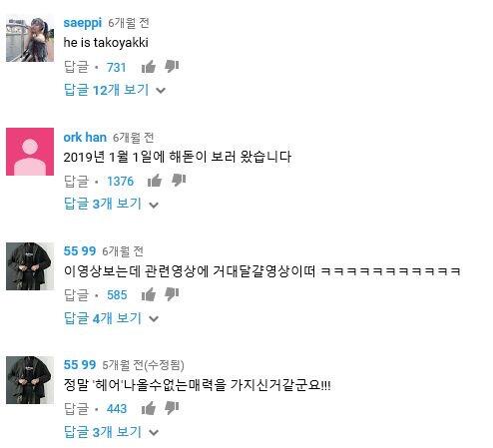This screenshot has height=448, width=493.
Task: Like the edited comment with 443 likes
Action: click(x=149, y=408)
